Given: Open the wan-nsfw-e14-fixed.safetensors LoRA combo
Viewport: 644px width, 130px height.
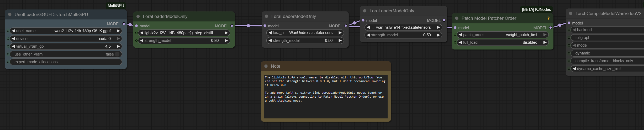Looking at the screenshot, I should (x=403, y=27).
